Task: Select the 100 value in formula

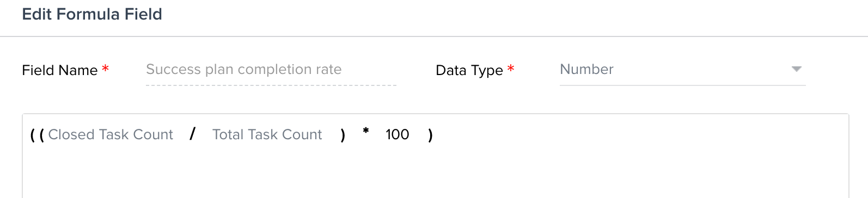Action: click(x=398, y=134)
